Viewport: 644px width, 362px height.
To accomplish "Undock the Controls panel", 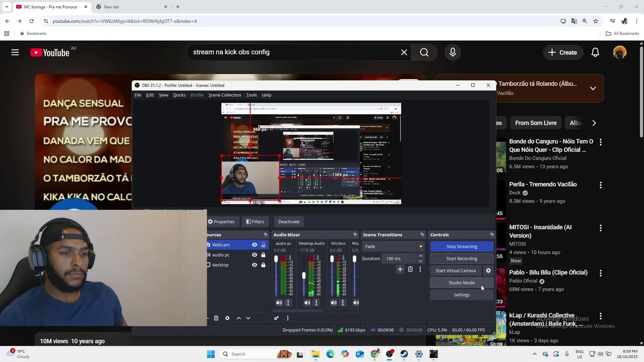I will click(492, 235).
